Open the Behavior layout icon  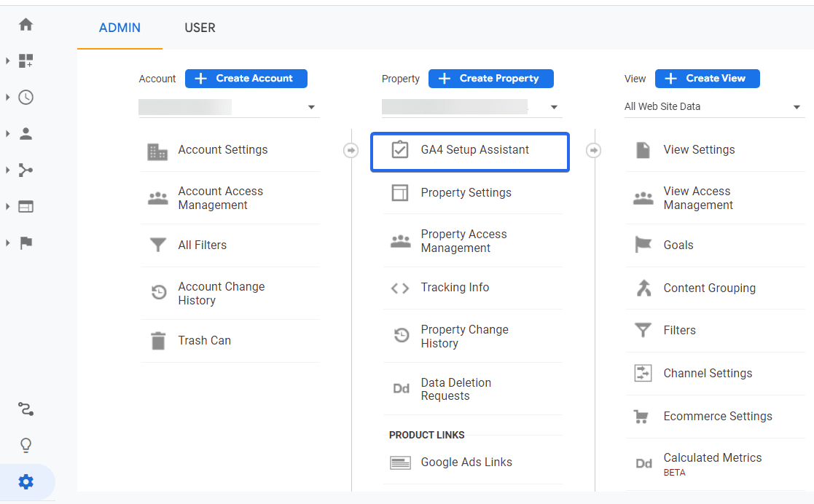tap(26, 207)
